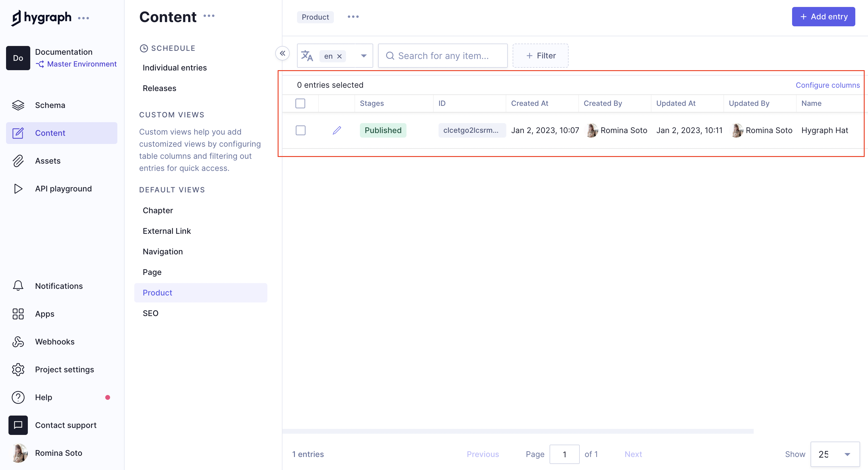Open the SEO default view
This screenshot has width=868, height=470.
150,313
